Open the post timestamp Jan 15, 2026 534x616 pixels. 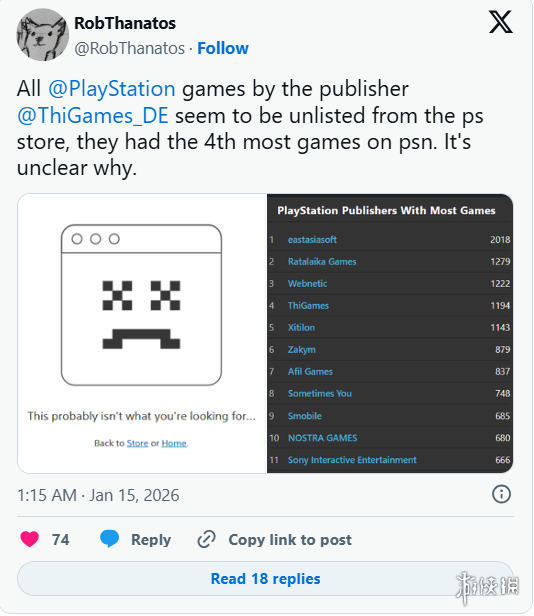pos(98,495)
